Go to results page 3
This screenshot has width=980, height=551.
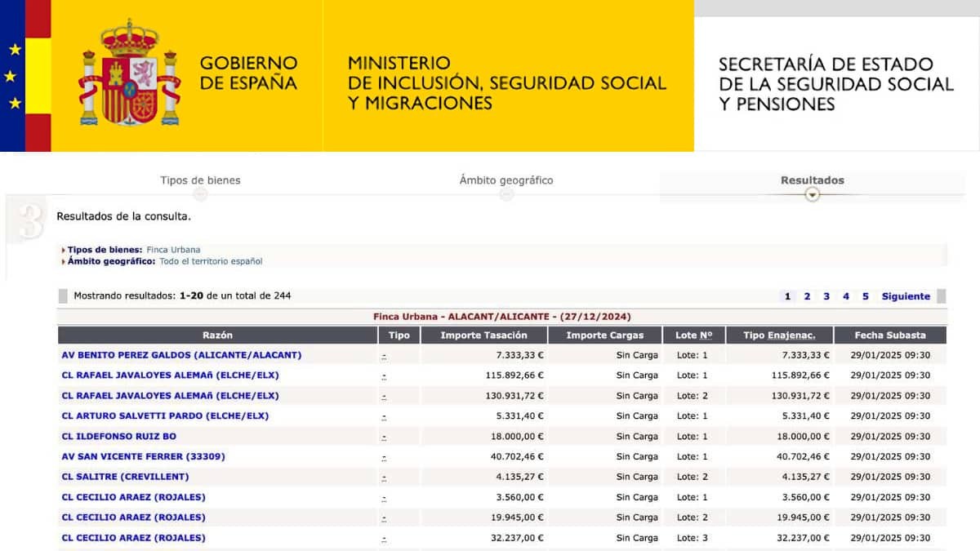coord(826,296)
